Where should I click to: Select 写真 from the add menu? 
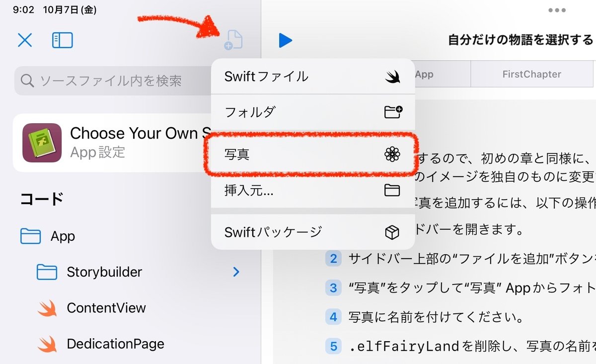313,154
